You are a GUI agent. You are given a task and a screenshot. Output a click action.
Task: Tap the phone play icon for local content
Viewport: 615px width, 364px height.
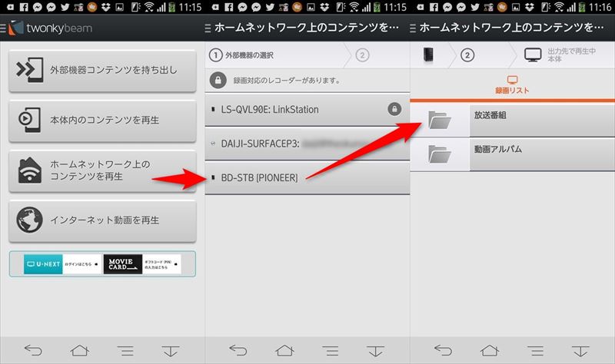pyautogui.click(x=29, y=120)
